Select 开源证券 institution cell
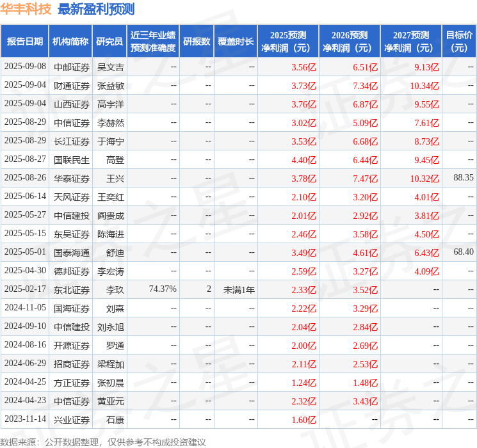Screen dimensions: 477x448 point(72,346)
